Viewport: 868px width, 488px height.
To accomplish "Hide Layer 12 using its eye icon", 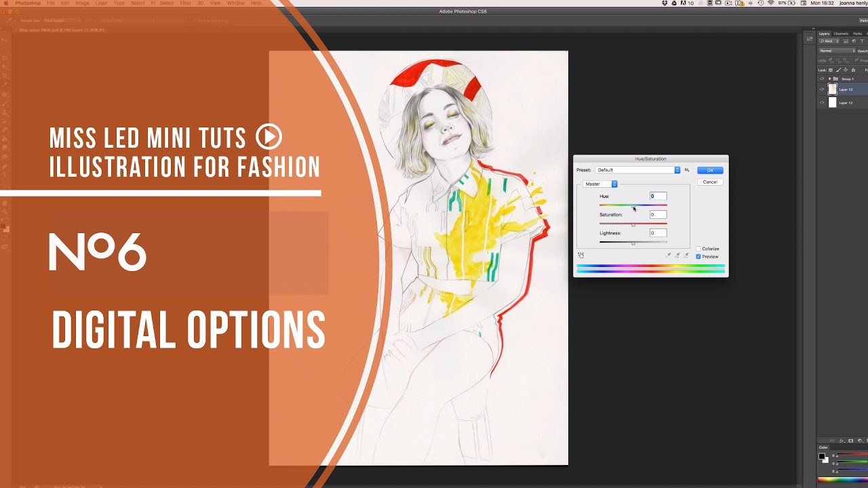I will [822, 103].
